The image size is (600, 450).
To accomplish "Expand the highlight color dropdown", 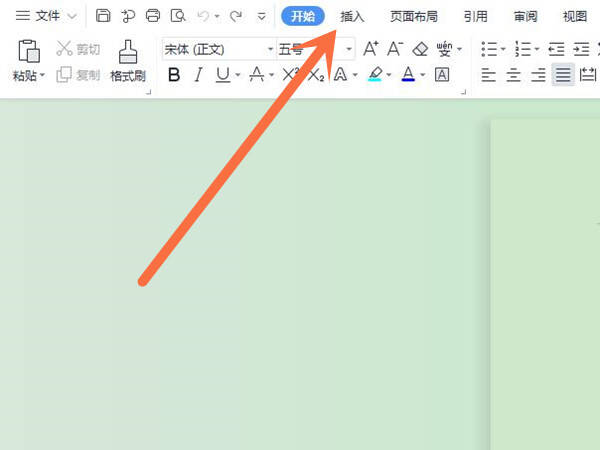I will 389,75.
